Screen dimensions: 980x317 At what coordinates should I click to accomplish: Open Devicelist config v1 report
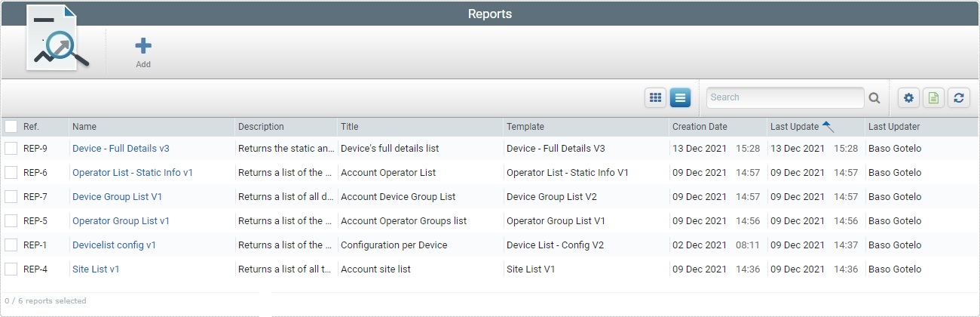click(x=114, y=245)
